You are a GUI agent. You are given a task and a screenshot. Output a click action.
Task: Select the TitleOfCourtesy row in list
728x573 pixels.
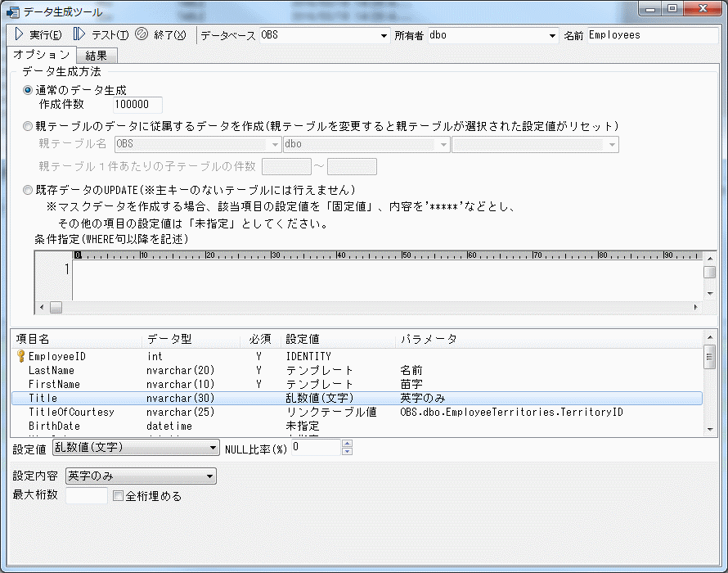pyautogui.click(x=72, y=412)
